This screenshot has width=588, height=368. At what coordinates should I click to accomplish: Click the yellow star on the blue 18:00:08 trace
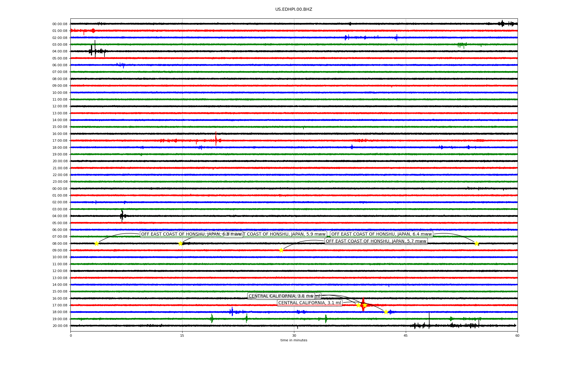[x=386, y=312]
